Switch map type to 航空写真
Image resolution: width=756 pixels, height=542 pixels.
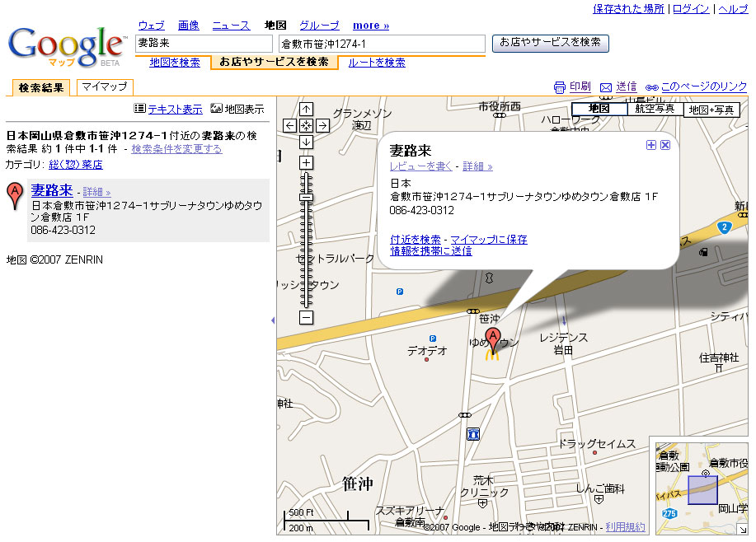tap(655, 109)
